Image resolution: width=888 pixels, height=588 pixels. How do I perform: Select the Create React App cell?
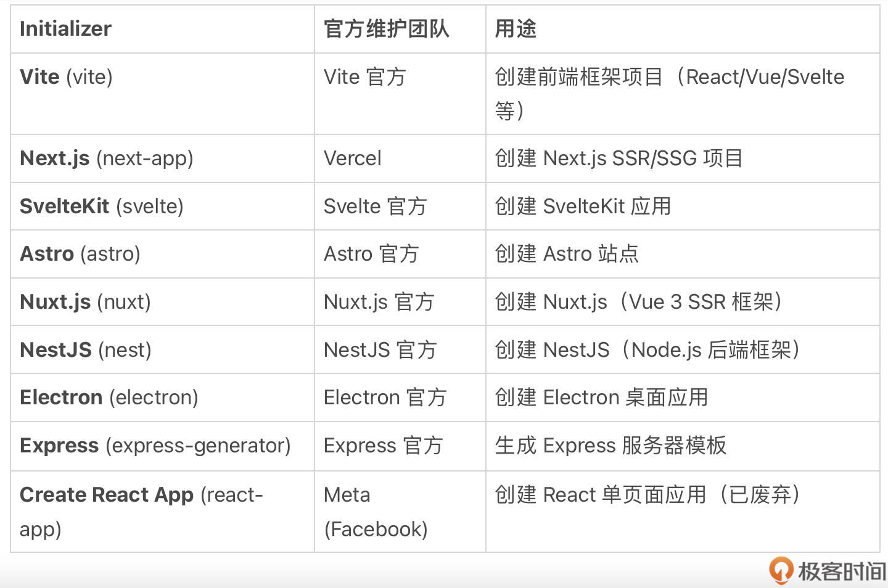(x=141, y=511)
